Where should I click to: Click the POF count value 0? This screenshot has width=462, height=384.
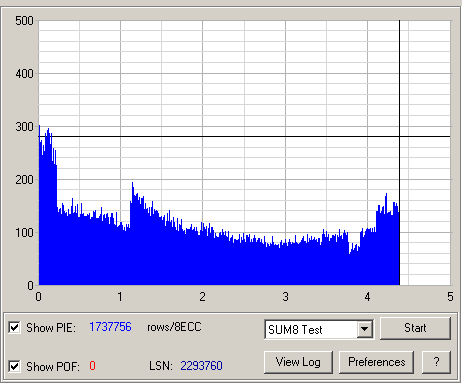point(92,366)
